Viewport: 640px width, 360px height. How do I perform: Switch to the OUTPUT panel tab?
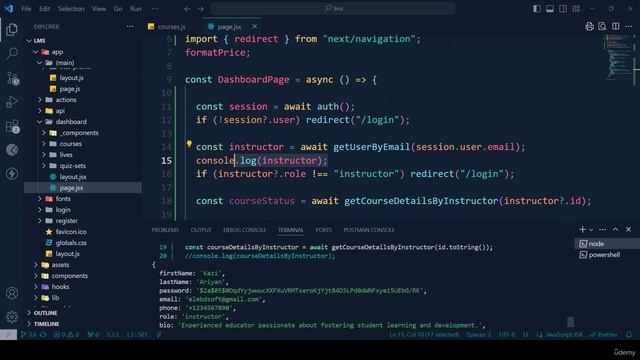[201, 230]
